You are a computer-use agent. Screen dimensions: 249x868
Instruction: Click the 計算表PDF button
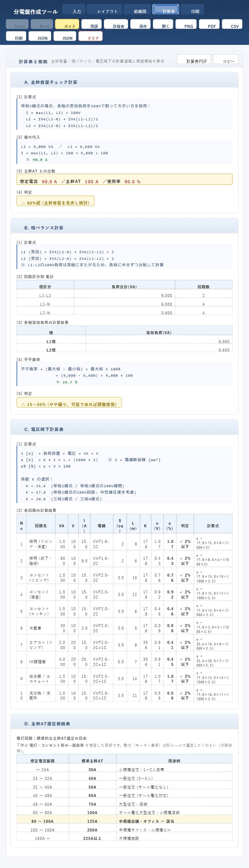(194, 59)
